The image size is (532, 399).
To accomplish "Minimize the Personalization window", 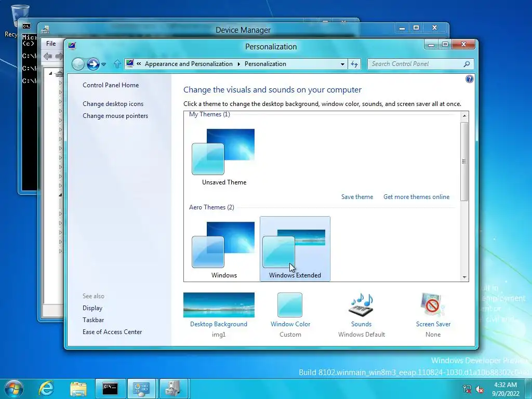I will (431, 45).
